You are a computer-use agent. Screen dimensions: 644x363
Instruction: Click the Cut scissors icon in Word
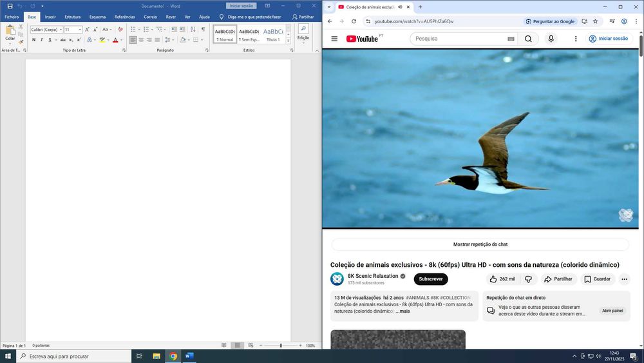(21, 26)
